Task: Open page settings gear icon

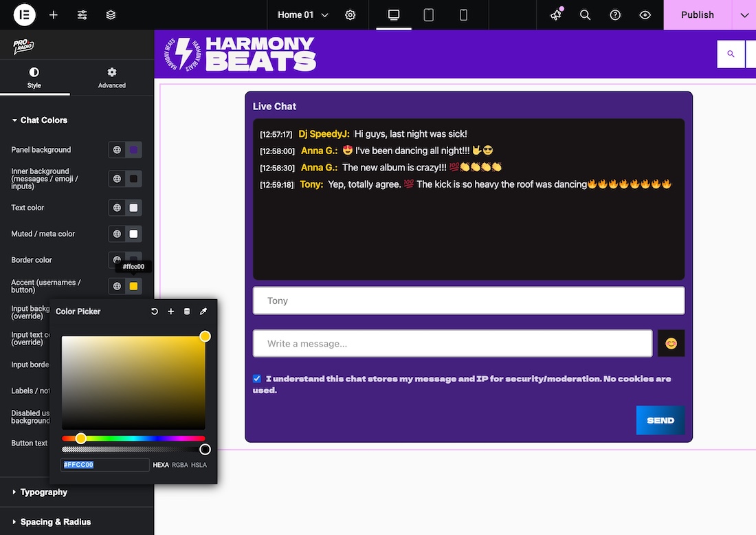Action: pos(351,14)
